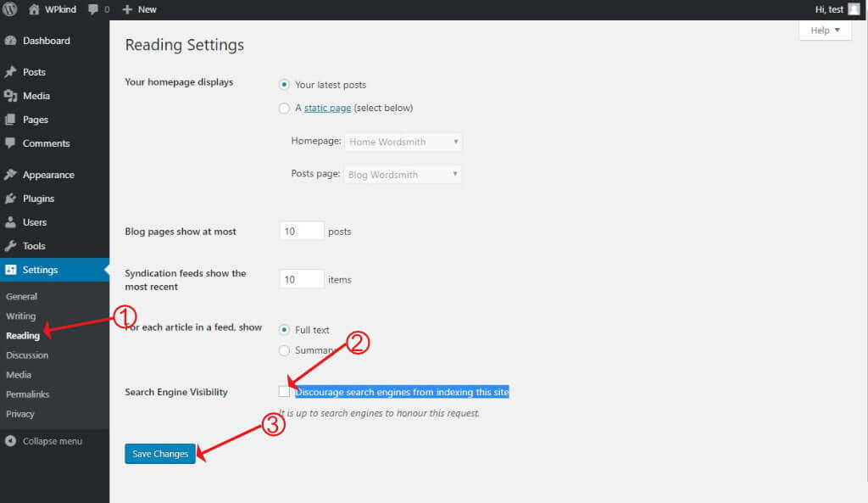The height and width of the screenshot is (503, 868).
Task: Open the Homepage dropdown
Action: coord(403,142)
